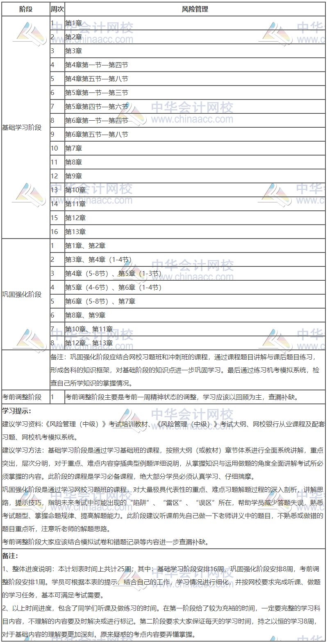Click the '建议学习资料' paragraph
327x644 pixels.
pos(163,431)
